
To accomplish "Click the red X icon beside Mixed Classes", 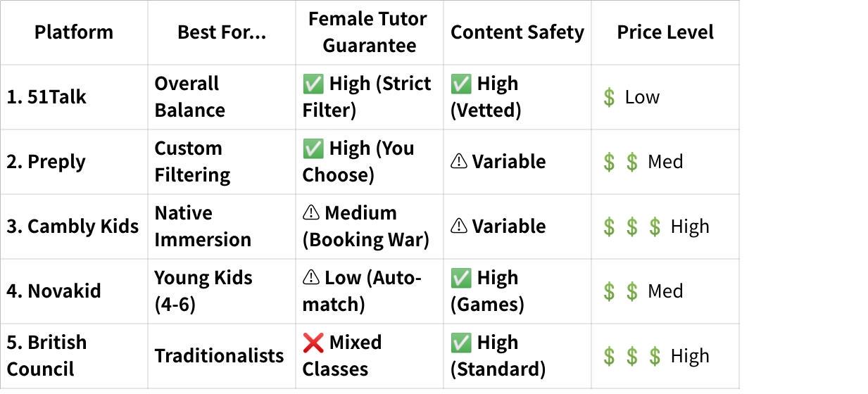I will (313, 343).
